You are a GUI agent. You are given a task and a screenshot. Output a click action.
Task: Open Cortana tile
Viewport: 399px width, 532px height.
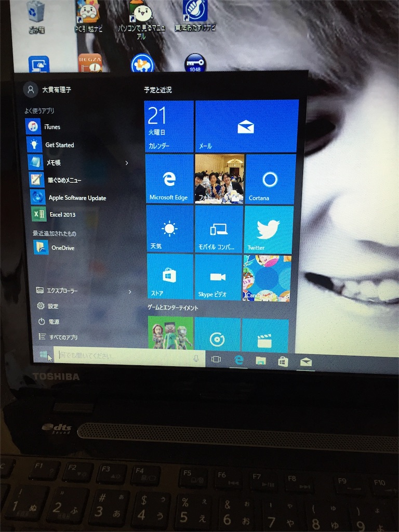[270, 179]
